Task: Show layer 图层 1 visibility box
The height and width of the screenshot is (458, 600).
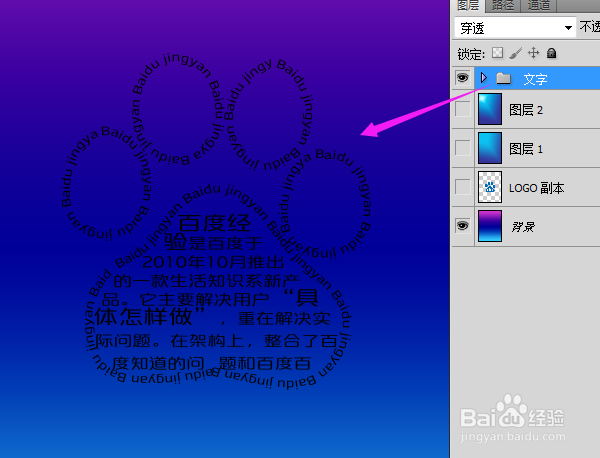Action: 463,148
